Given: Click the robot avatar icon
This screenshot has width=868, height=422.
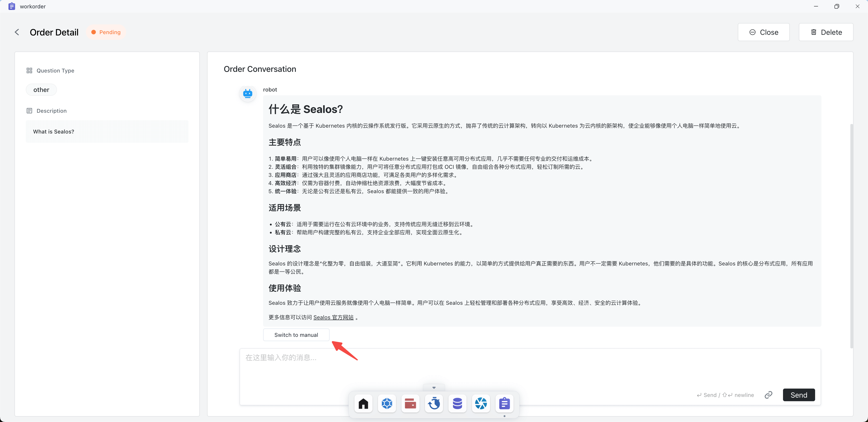Looking at the screenshot, I should coord(248,94).
